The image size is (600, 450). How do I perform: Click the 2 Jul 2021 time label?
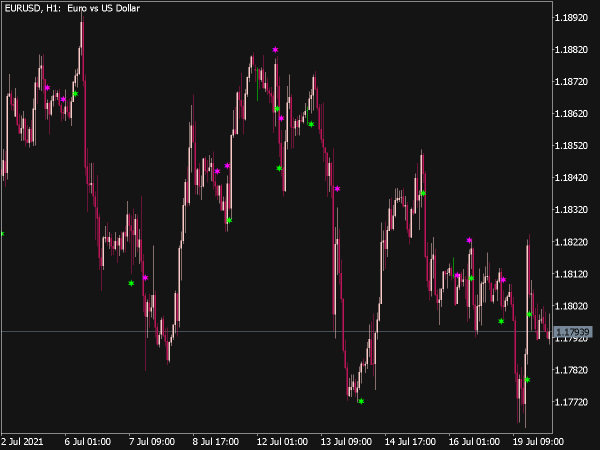point(22,442)
